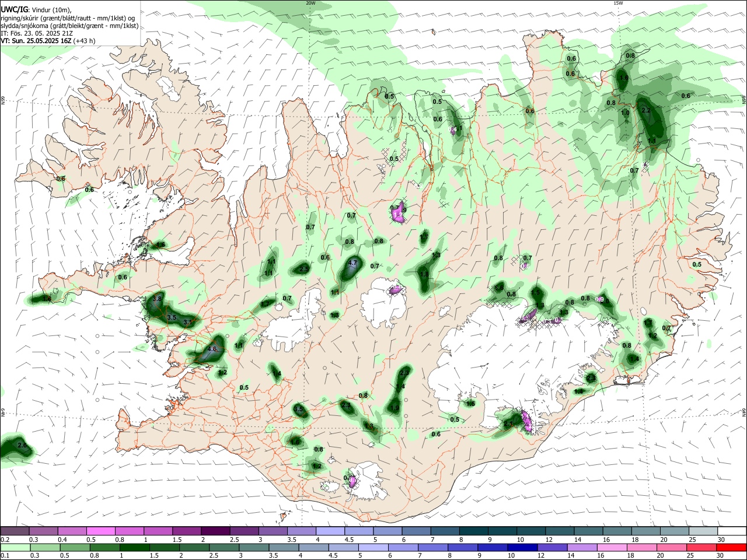The image size is (747, 560).
Task: Click the 3.8 precipitation value on the map
Action: [x=157, y=299]
